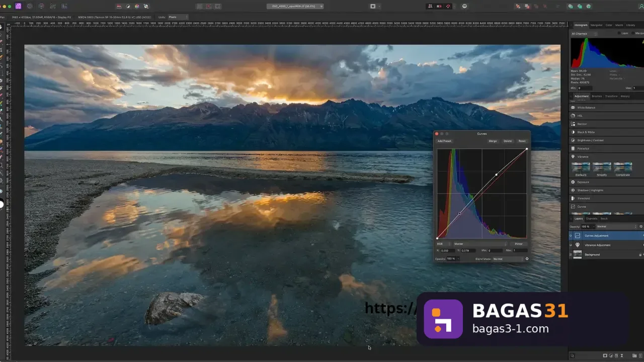644x362 pixels.
Task: Add a Recolor adjustment
Action: pyautogui.click(x=606, y=124)
